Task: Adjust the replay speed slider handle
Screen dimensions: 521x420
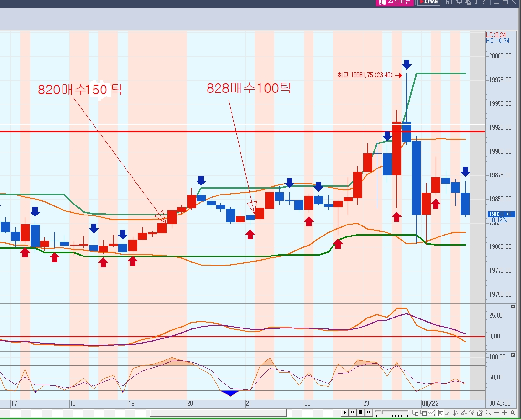Action: (x=382, y=412)
